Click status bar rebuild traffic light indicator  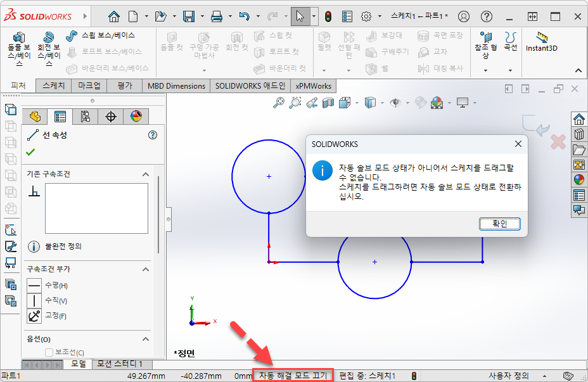coord(414,376)
